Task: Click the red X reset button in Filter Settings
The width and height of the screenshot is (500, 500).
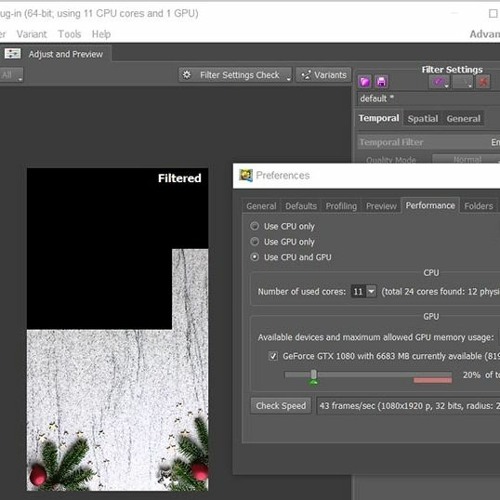Action: point(483,82)
